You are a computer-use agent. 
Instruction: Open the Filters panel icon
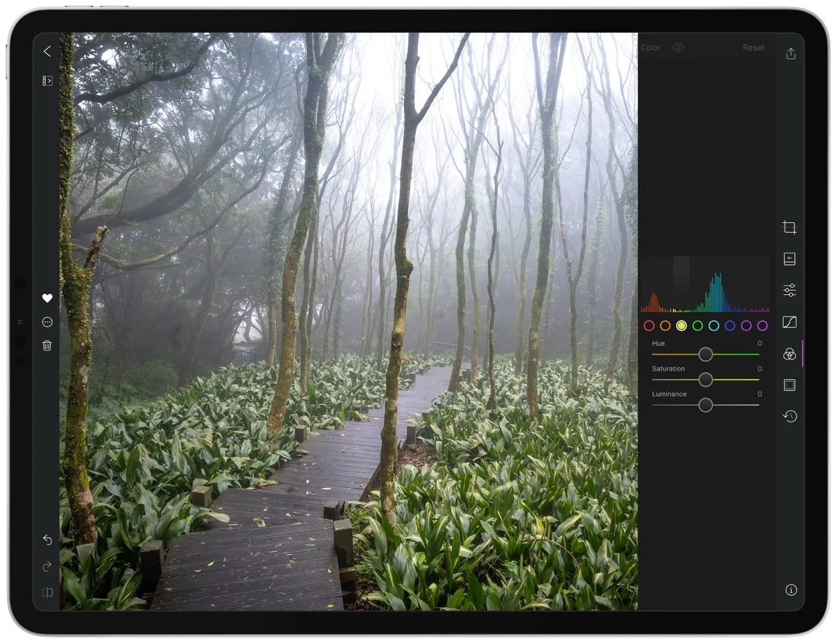coord(789,259)
